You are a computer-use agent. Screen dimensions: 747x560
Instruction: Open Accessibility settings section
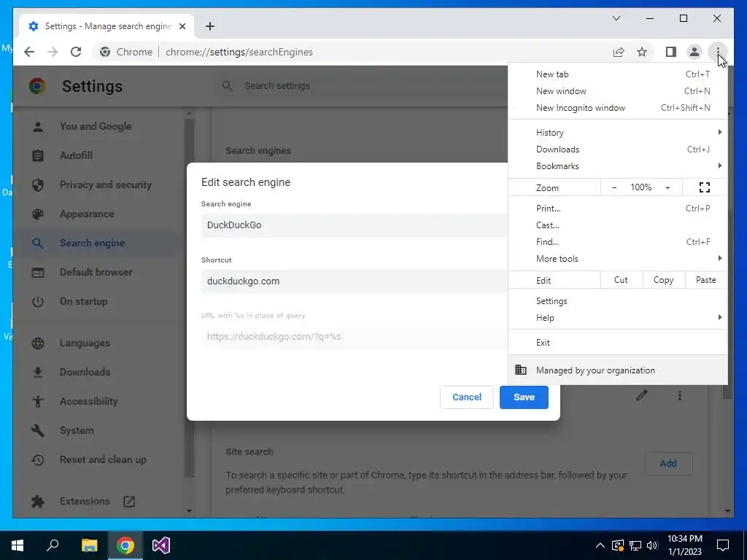(x=88, y=401)
